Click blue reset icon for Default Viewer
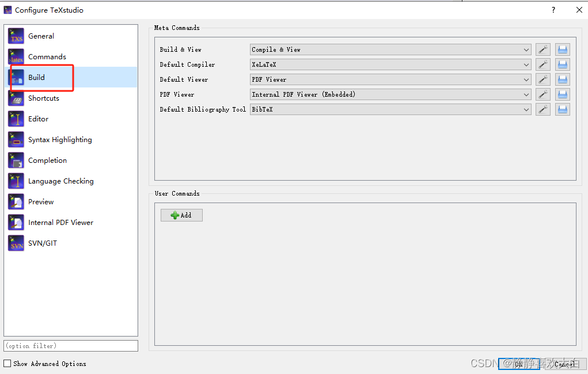 (x=563, y=79)
